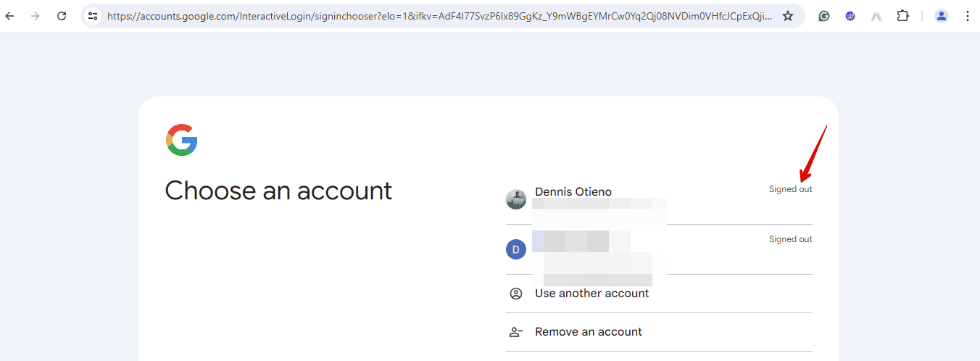The width and height of the screenshot is (980, 361).
Task: View site information icon in address bar
Action: coord(92,15)
